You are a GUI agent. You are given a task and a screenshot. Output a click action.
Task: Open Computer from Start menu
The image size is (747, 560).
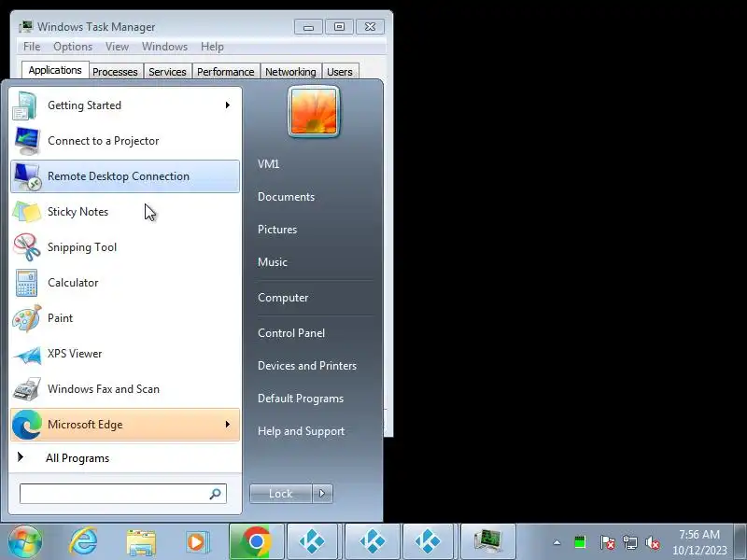(283, 298)
